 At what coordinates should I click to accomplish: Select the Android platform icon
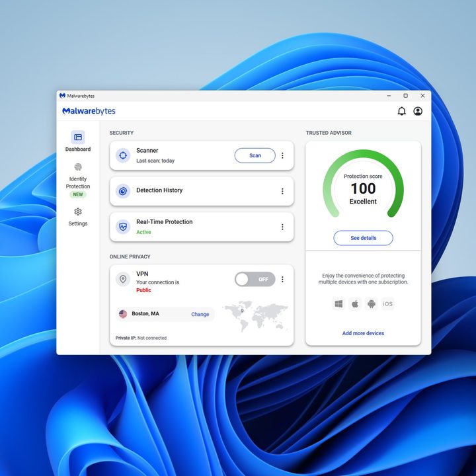[x=372, y=303]
